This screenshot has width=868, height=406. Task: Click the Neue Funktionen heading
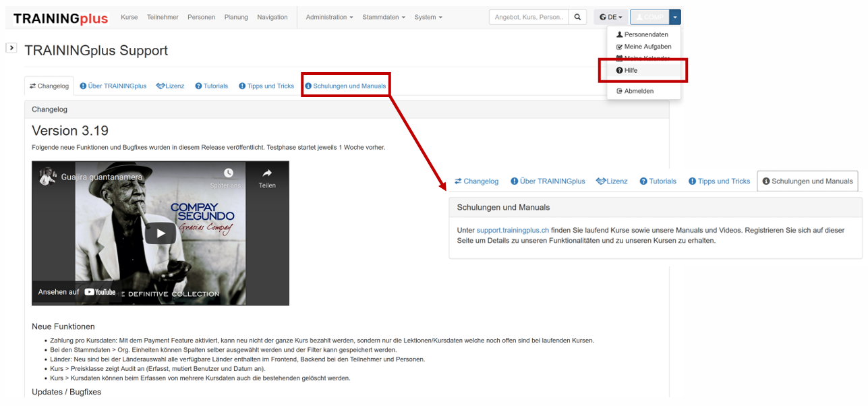63,326
